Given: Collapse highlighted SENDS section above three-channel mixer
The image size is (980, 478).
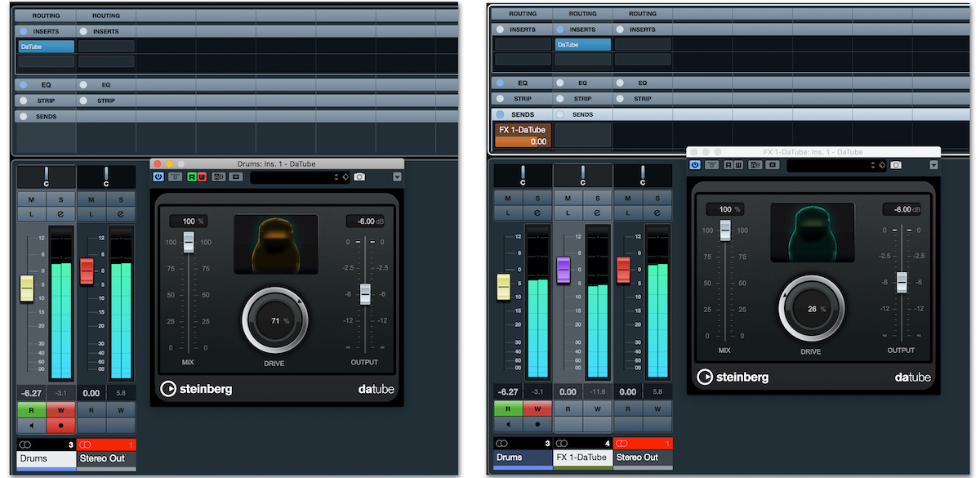Looking at the screenshot, I should click(x=523, y=114).
